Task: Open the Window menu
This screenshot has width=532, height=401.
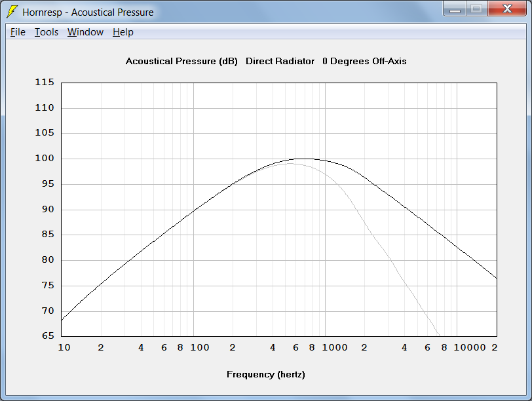Action: tap(85, 32)
